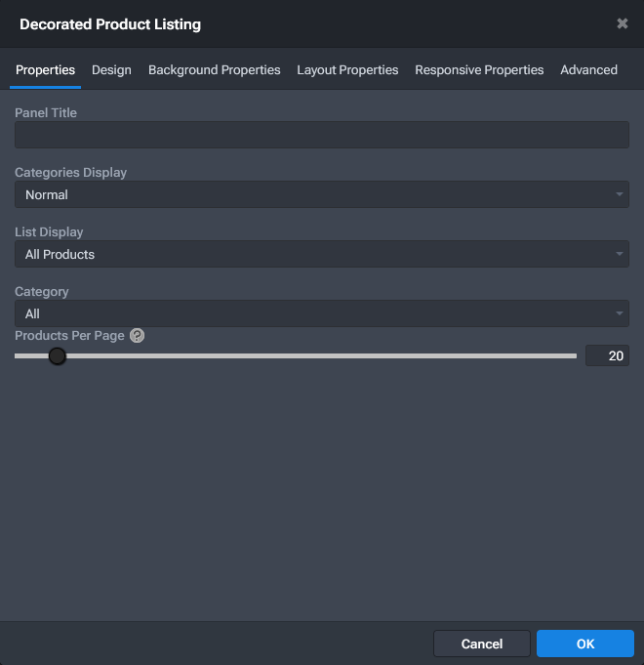This screenshot has height=665, width=644.
Task: Close the Decorated Product Listing dialog
Action: [x=622, y=23]
